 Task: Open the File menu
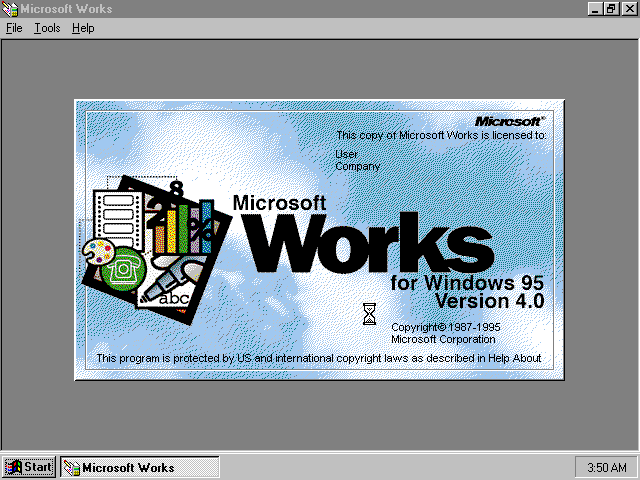[x=14, y=28]
